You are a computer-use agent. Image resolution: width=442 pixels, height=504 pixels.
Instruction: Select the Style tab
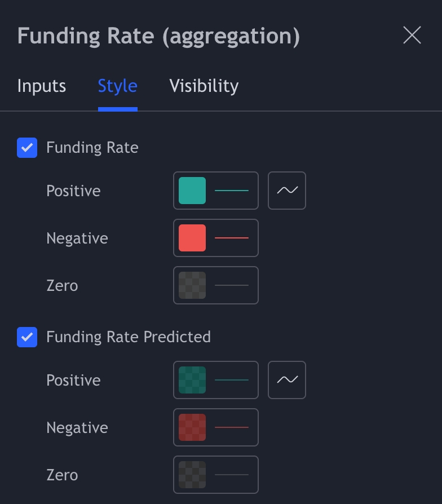[x=117, y=86]
